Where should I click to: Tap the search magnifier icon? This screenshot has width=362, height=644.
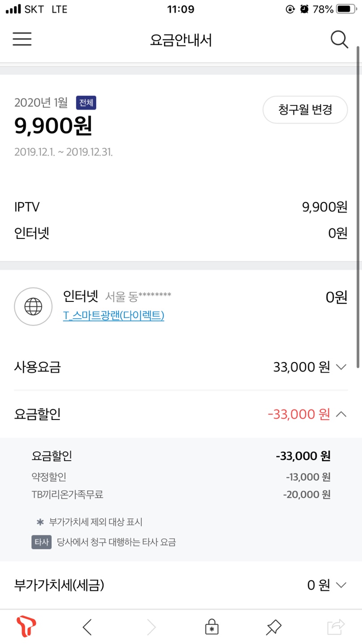click(339, 40)
